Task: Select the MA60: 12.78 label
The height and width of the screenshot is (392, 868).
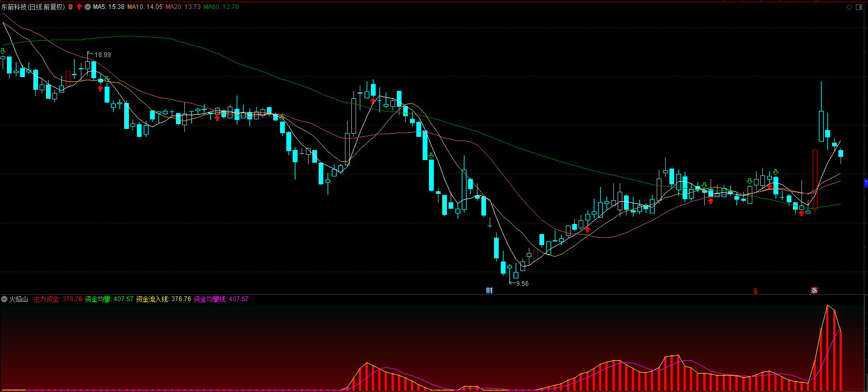Action: pyautogui.click(x=221, y=7)
